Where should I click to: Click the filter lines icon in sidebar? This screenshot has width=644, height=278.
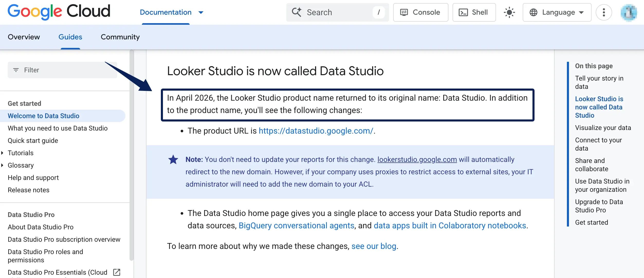click(x=16, y=70)
